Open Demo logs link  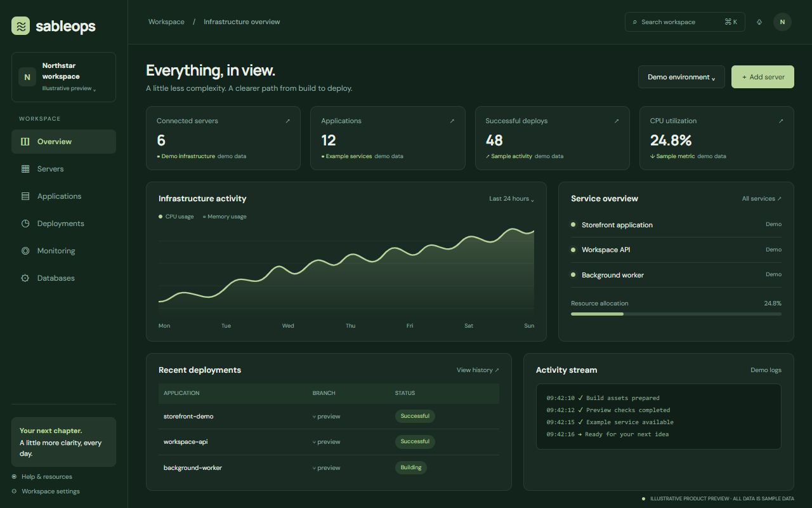(766, 370)
